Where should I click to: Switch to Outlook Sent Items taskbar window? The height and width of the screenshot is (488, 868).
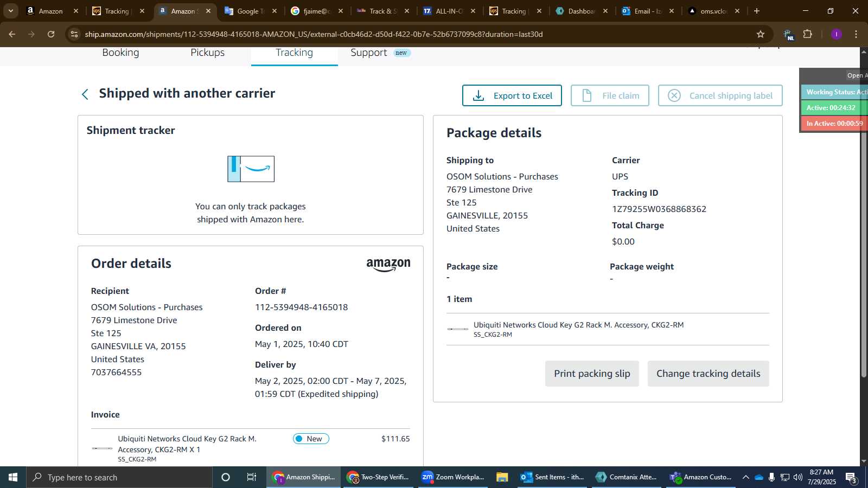(x=552, y=477)
